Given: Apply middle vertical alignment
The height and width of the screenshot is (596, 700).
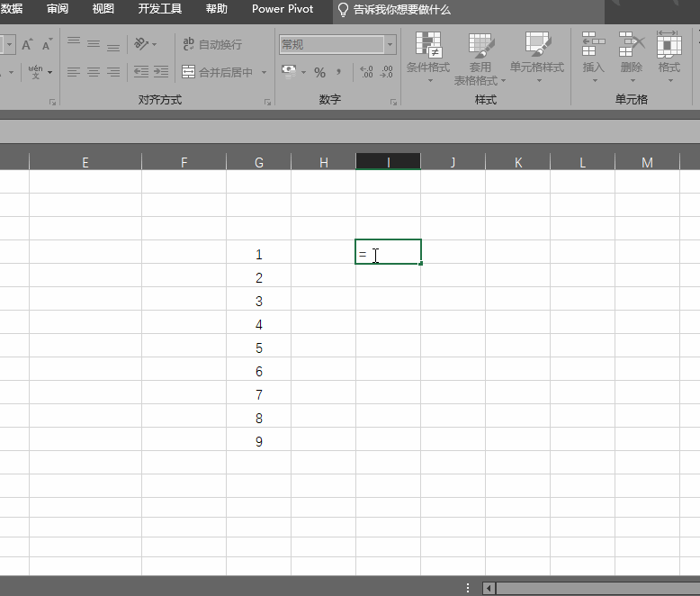Looking at the screenshot, I should tap(94, 44).
